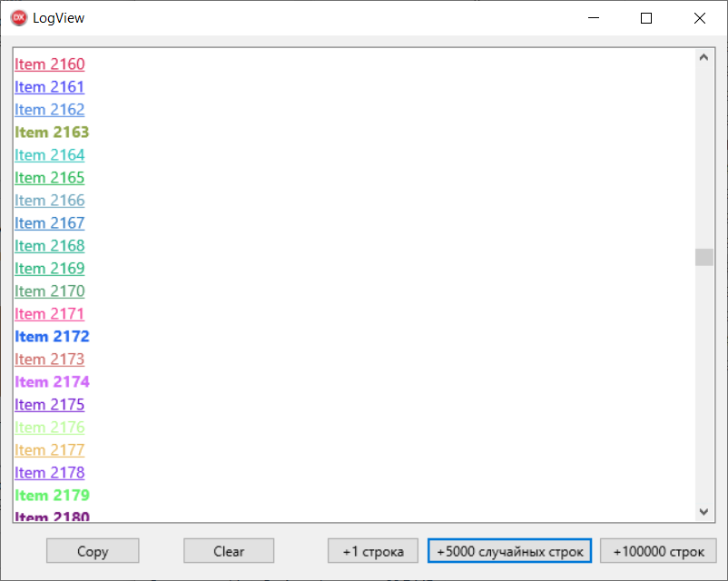Maximize the LogView window
Screen dimensions: 728x581
[x=645, y=18]
